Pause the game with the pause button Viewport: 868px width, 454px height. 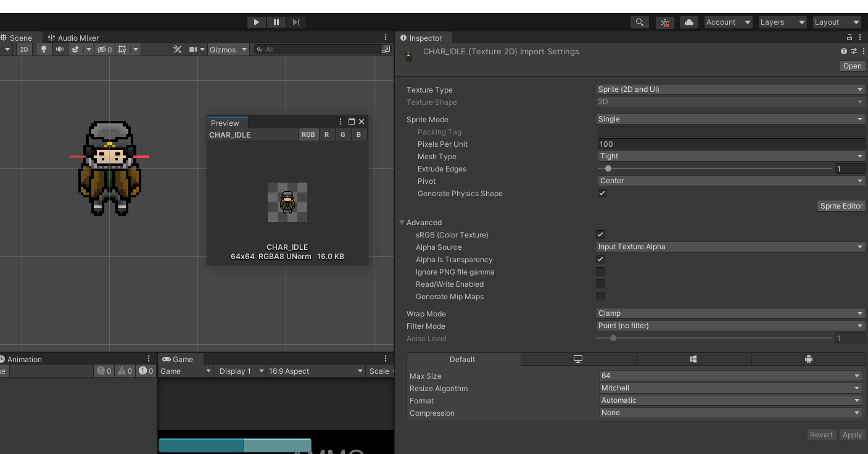pyautogui.click(x=276, y=22)
